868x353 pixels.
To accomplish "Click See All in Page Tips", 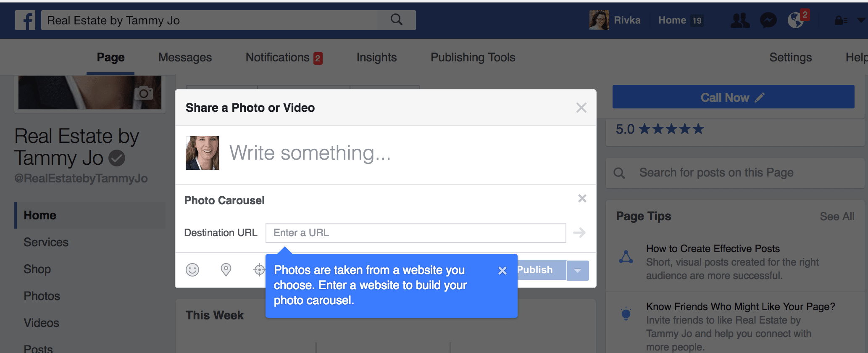I will 837,216.
